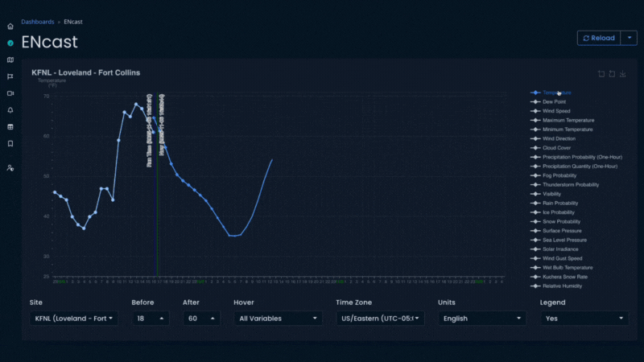Click the Before hours stepper field
The height and width of the screenshot is (362, 644).
point(151,318)
